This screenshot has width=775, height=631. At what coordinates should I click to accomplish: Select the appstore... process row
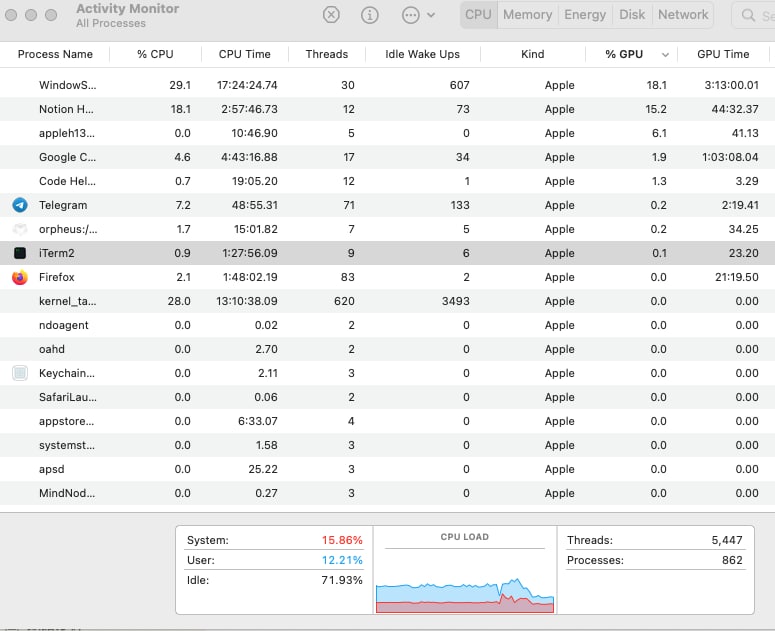[x=388, y=421]
